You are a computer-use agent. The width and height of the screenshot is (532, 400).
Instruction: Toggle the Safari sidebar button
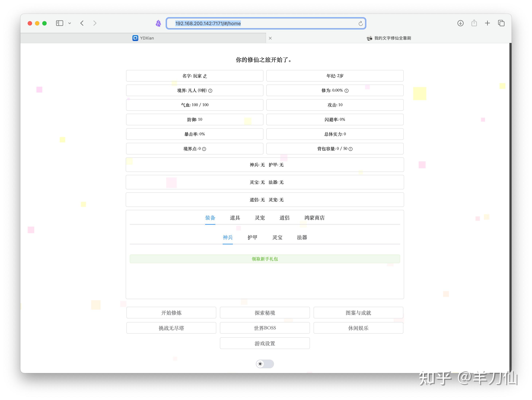click(x=59, y=23)
